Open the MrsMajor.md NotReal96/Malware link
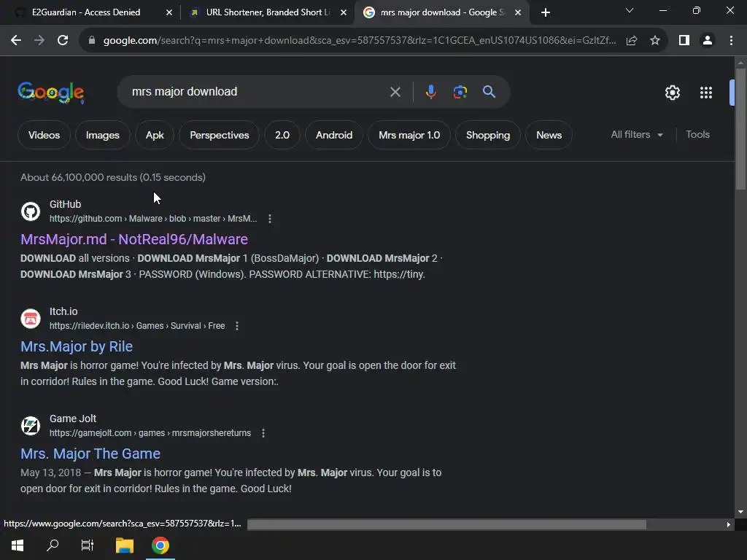Image resolution: width=747 pixels, height=560 pixels. pyautogui.click(x=134, y=239)
